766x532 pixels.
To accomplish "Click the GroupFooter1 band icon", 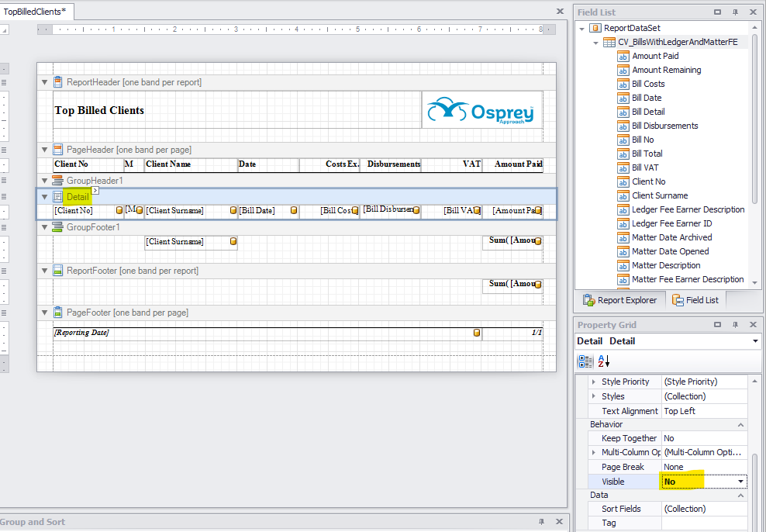I will (57, 227).
